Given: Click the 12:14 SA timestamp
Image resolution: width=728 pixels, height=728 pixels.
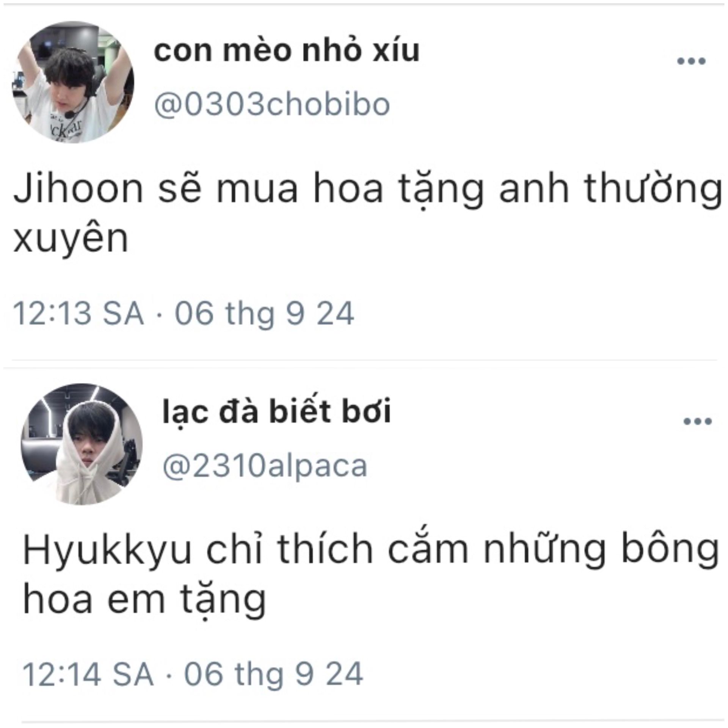Looking at the screenshot, I should [88, 674].
